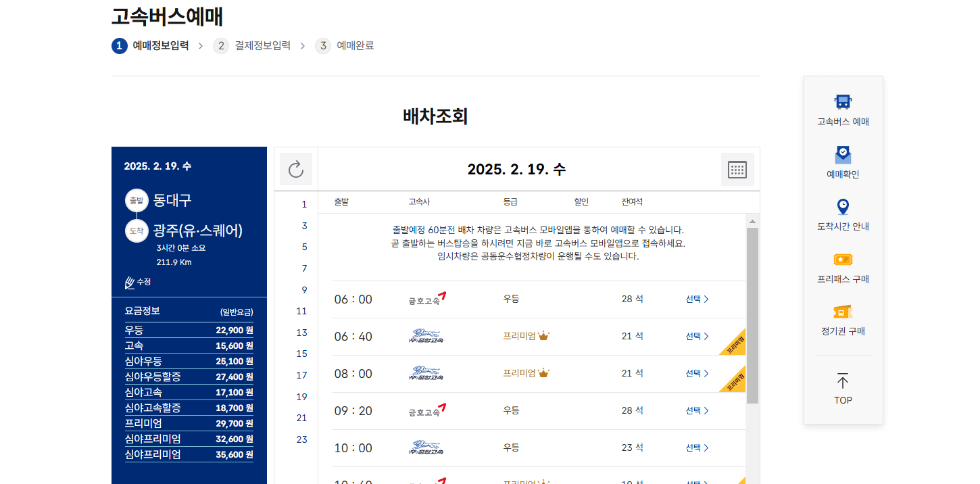
Task: Click the 심야우등할증 27,400 원 fare row
Action: click(189, 377)
